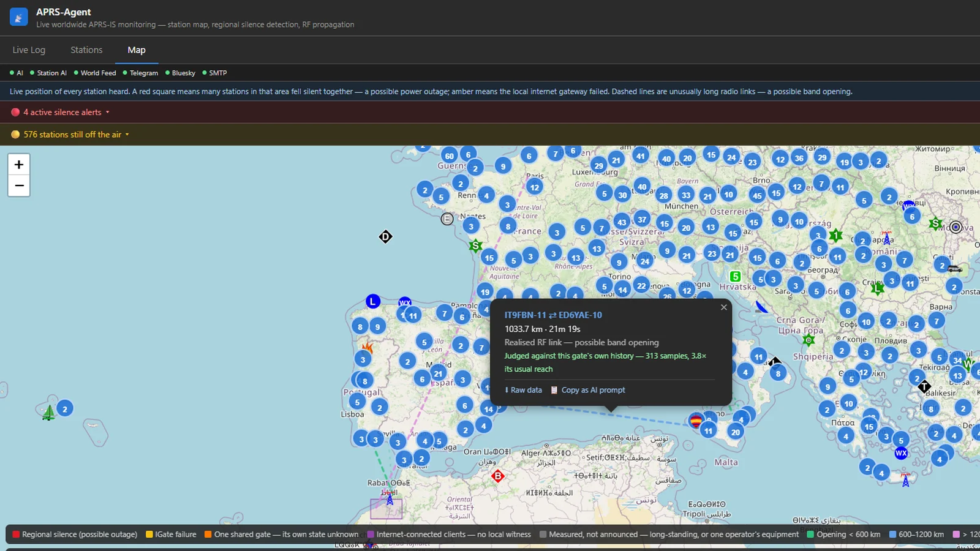Select the green L star in Romania
Screen dimensions: 980x551
[878, 287]
